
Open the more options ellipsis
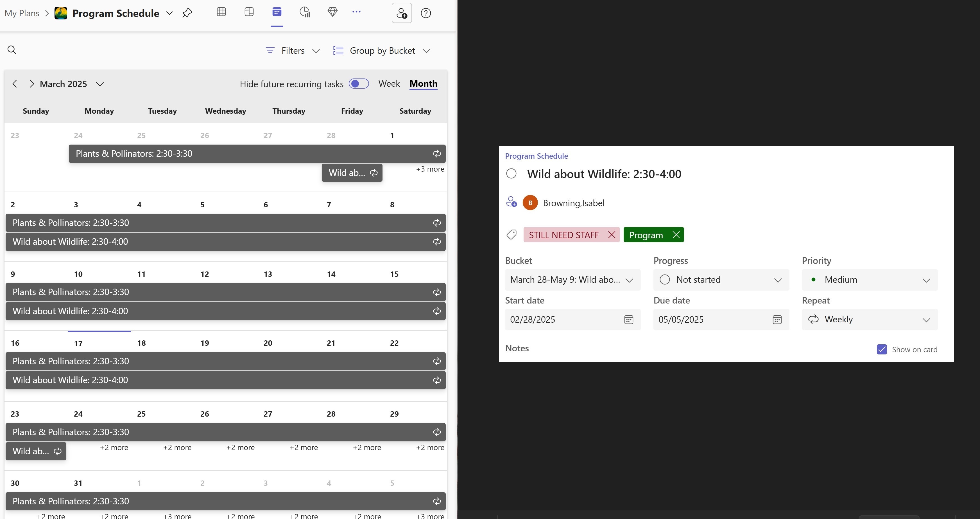pyautogui.click(x=356, y=12)
